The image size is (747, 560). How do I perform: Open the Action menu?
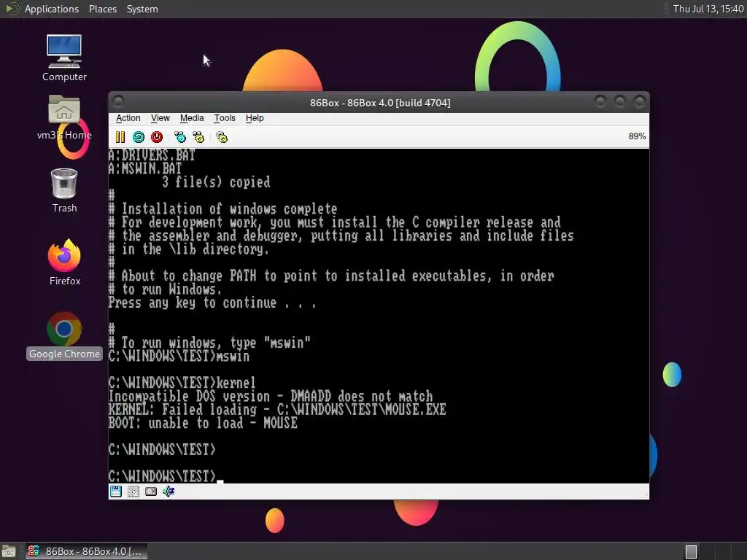pos(128,118)
